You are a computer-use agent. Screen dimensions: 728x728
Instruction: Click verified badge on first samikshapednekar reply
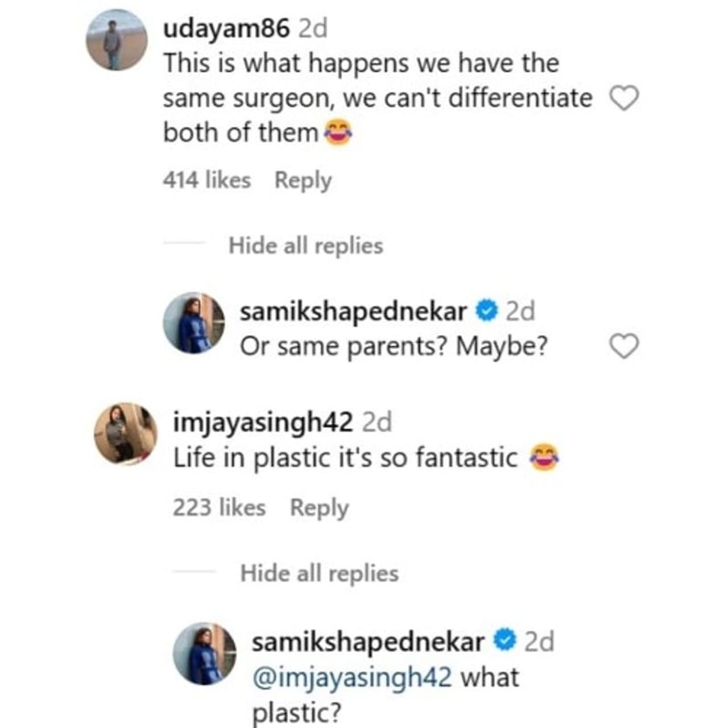pyautogui.click(x=487, y=311)
